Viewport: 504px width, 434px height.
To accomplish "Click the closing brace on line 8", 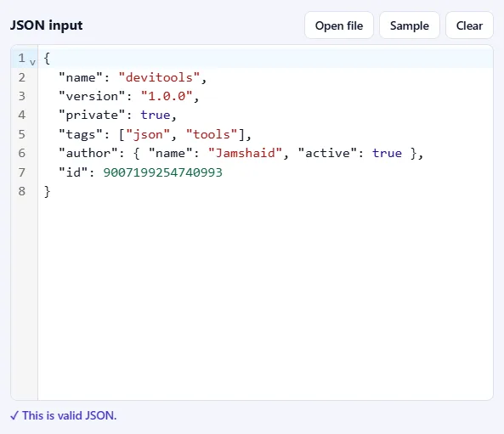I will click(48, 191).
